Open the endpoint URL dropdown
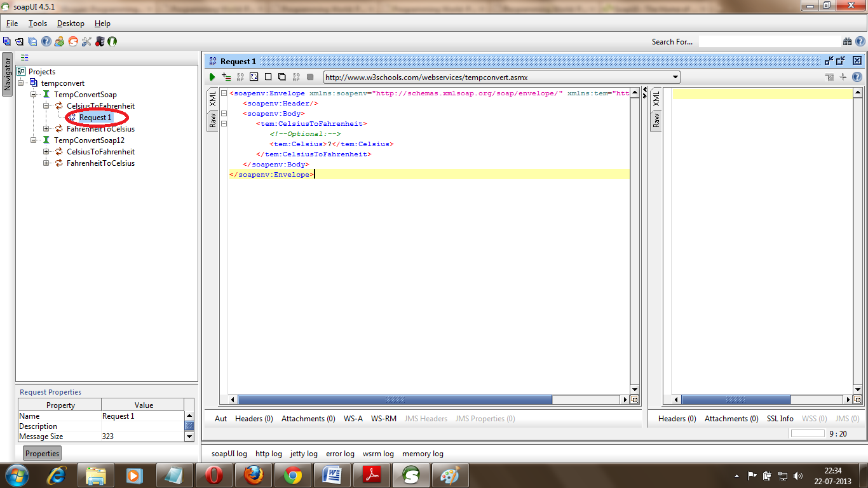 [675, 77]
